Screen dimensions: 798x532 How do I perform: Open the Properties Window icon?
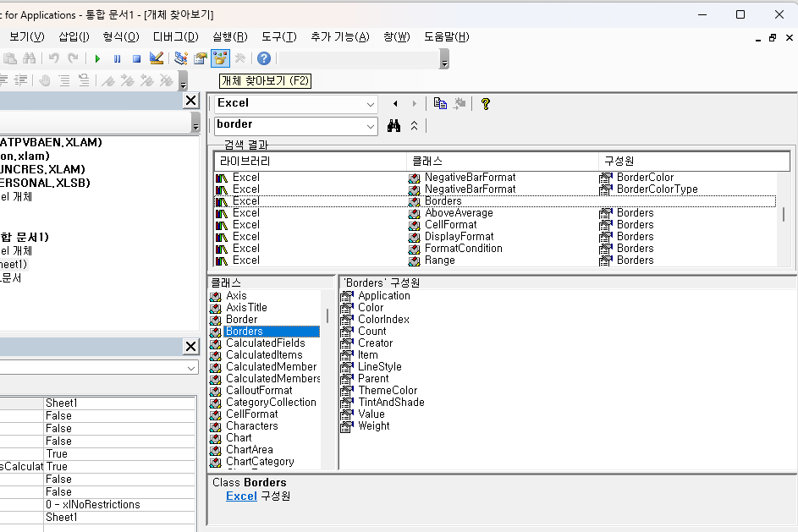pos(200,58)
